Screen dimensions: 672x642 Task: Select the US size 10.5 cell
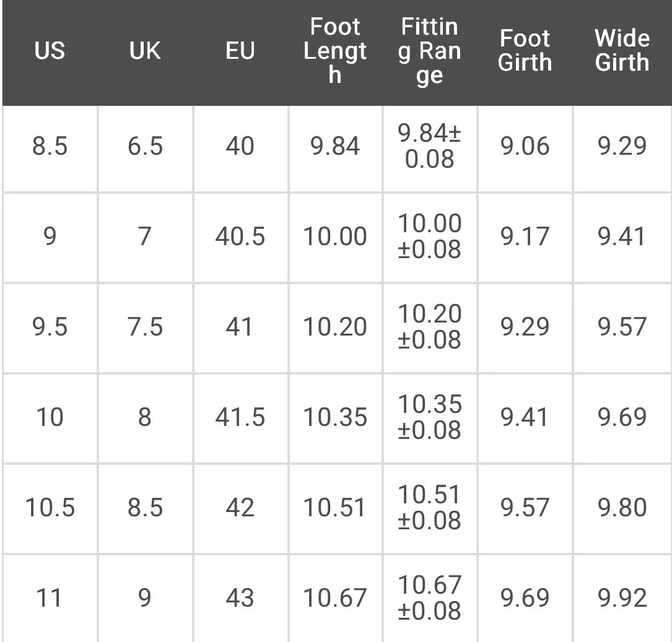point(50,509)
